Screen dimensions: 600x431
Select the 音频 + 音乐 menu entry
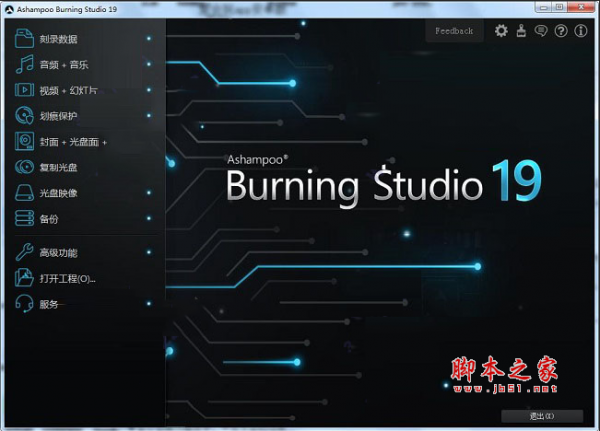coord(85,64)
